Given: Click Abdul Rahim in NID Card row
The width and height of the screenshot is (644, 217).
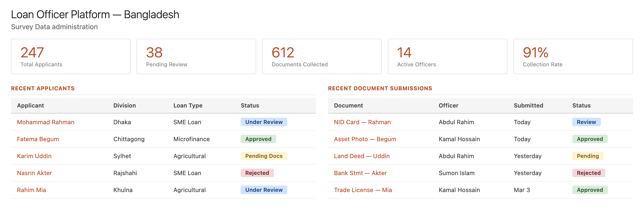Looking at the screenshot, I should click(x=456, y=122).
